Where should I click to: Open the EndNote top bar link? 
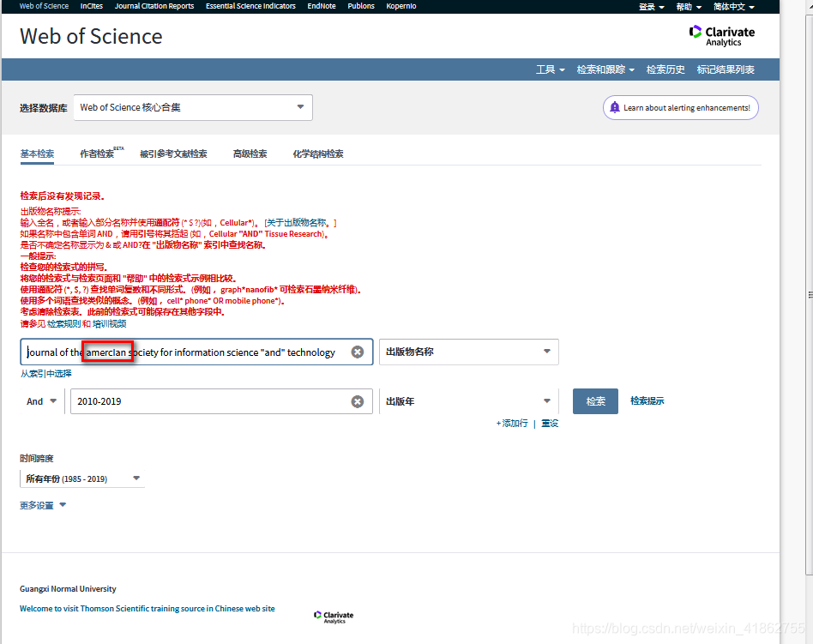[322, 6]
